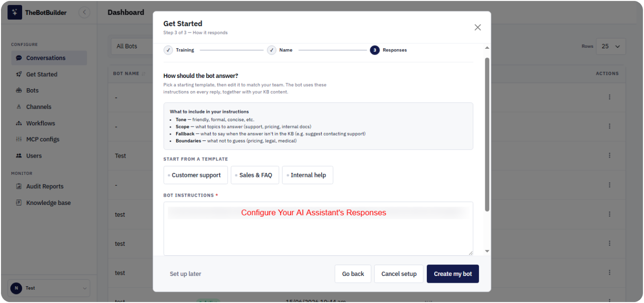Screen dimensions: 644x303
Task: Click the TheBotBuilder logo icon
Action: tap(15, 12)
